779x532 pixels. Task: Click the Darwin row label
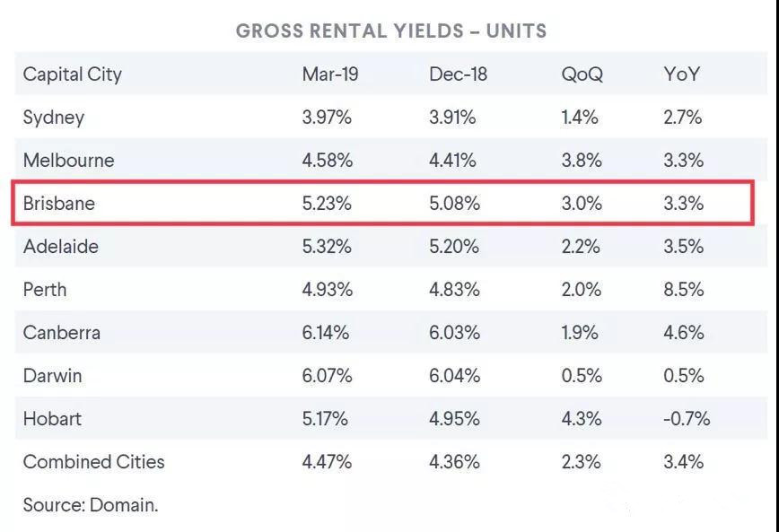click(52, 376)
